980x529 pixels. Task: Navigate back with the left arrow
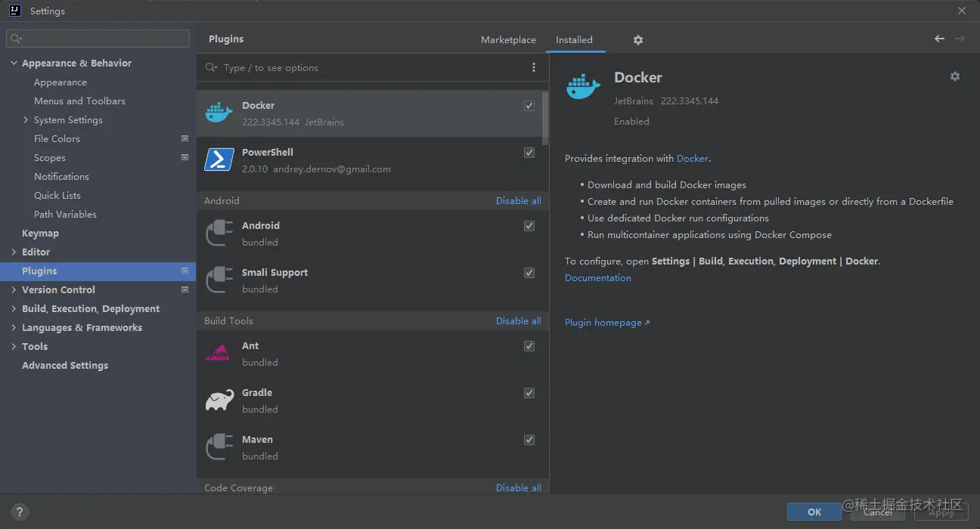(x=939, y=39)
